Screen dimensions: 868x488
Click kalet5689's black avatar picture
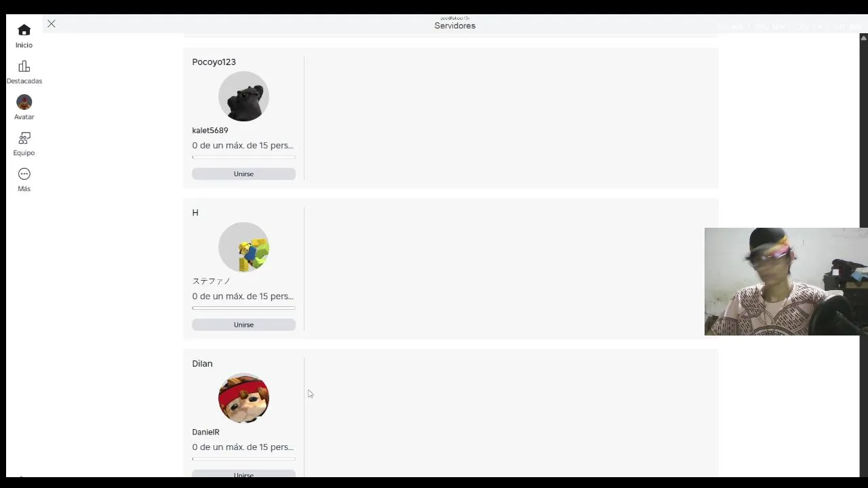(243, 96)
